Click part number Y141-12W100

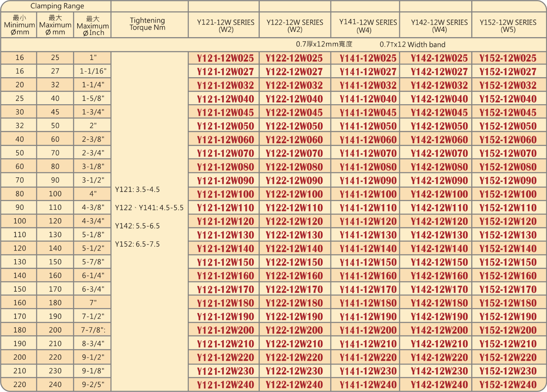[368, 194]
